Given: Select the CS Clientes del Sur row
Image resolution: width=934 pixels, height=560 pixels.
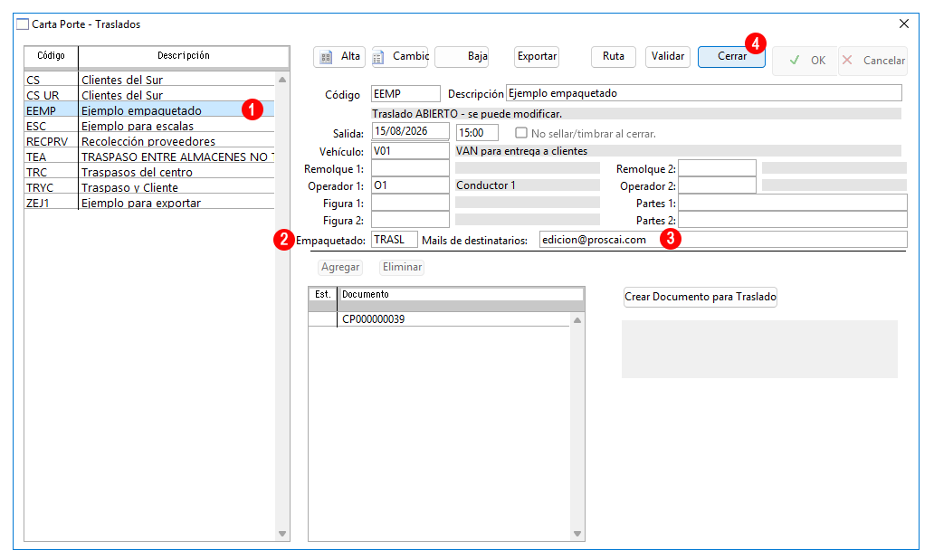Looking at the screenshot, I should (149, 80).
